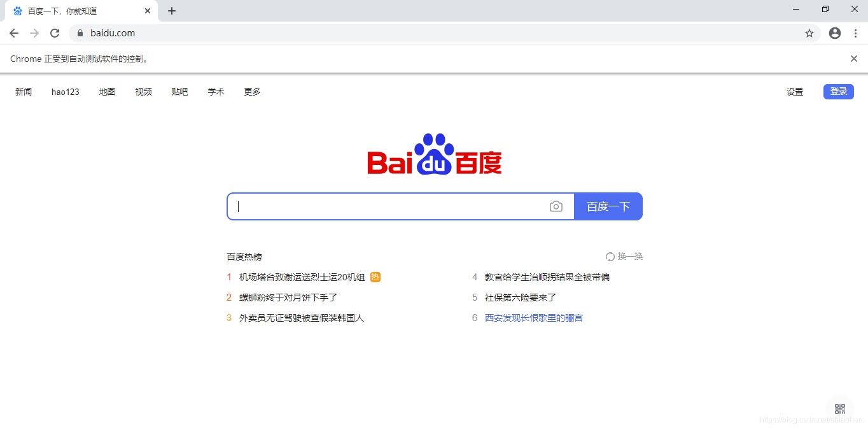Click the padlock site info icon
This screenshot has width=868, height=430.
click(x=80, y=33)
